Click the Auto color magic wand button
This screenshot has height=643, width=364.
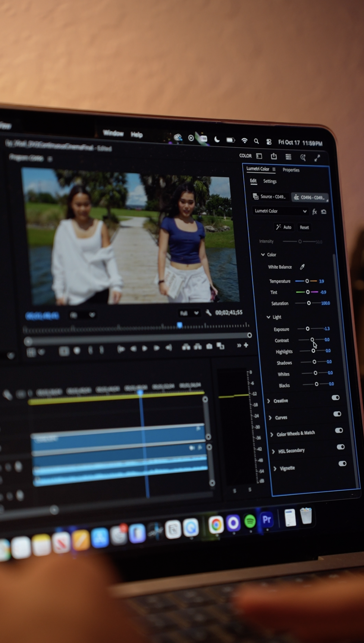[x=284, y=227]
